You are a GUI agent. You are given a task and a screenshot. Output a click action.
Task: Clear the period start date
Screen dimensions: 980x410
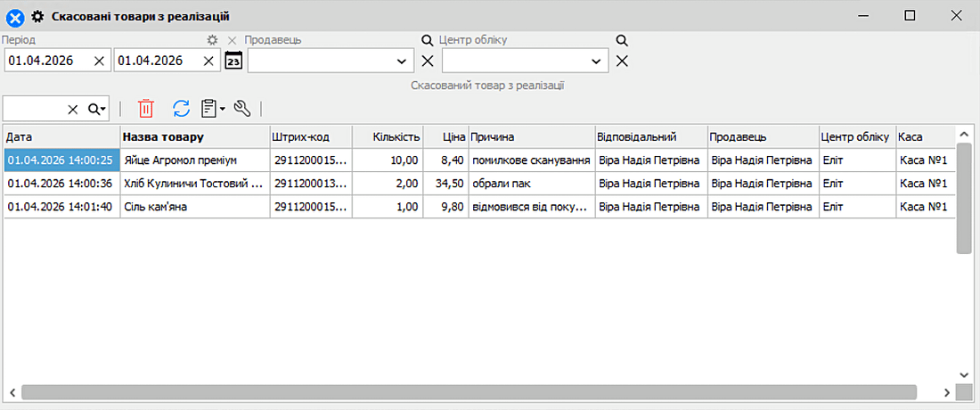pyautogui.click(x=99, y=61)
